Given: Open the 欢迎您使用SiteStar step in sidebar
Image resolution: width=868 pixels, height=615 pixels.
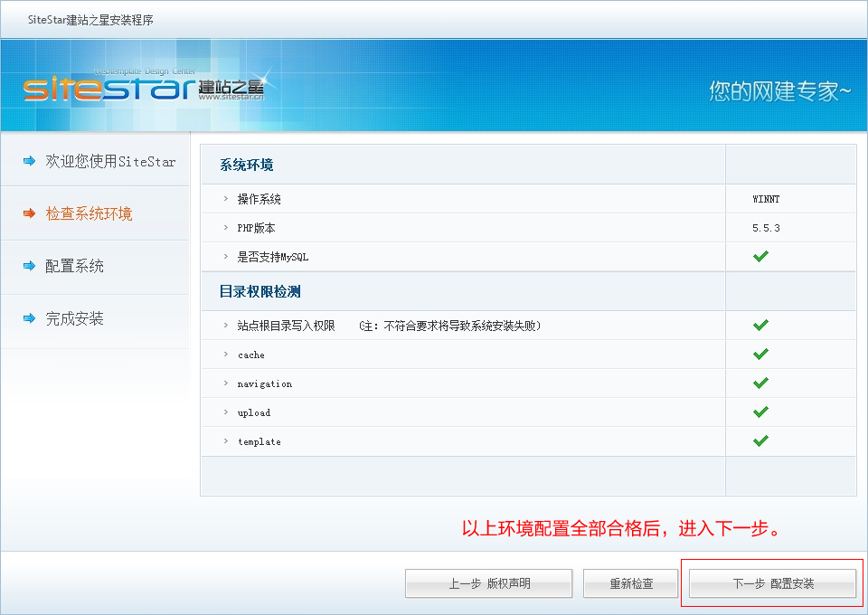Looking at the screenshot, I should (x=110, y=161).
